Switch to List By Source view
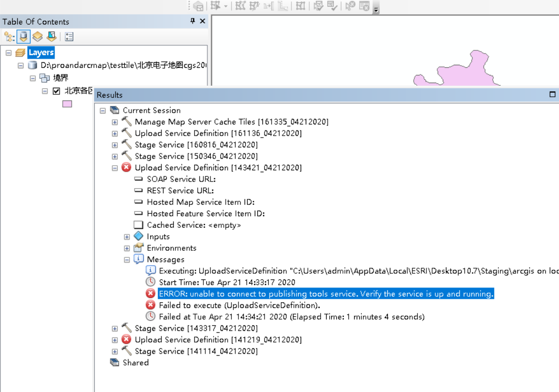 click(23, 36)
